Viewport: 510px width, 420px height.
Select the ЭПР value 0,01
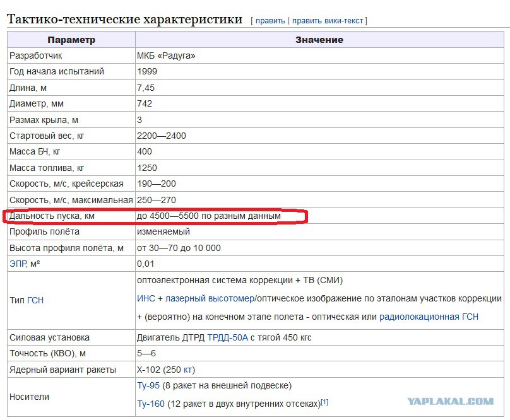click(x=145, y=264)
